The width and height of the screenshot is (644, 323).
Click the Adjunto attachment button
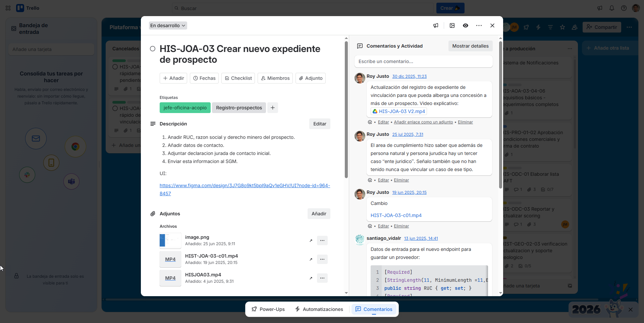tap(311, 78)
